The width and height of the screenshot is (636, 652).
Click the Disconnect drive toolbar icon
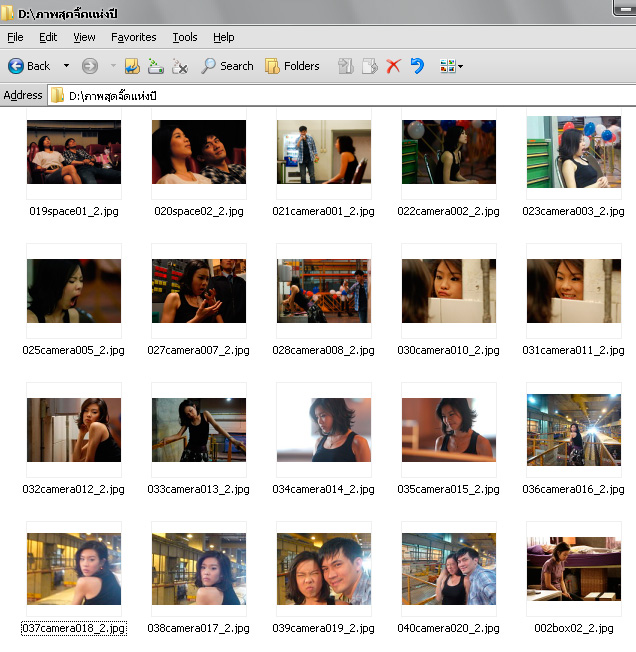coord(180,66)
